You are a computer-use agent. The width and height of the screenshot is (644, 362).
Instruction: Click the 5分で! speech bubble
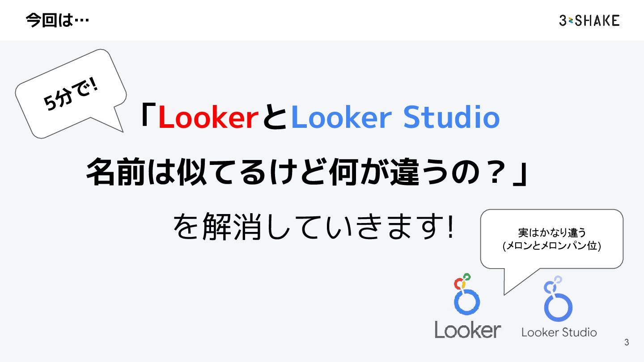[x=72, y=93]
